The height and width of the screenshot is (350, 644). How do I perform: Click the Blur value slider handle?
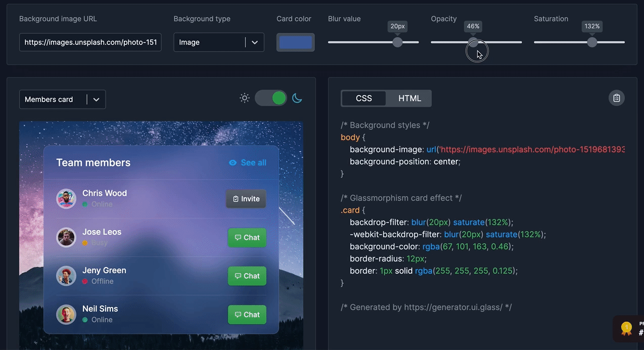point(398,42)
